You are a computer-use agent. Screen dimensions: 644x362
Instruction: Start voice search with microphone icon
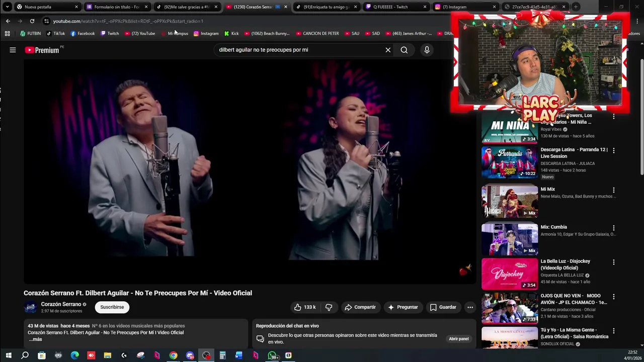click(x=427, y=50)
